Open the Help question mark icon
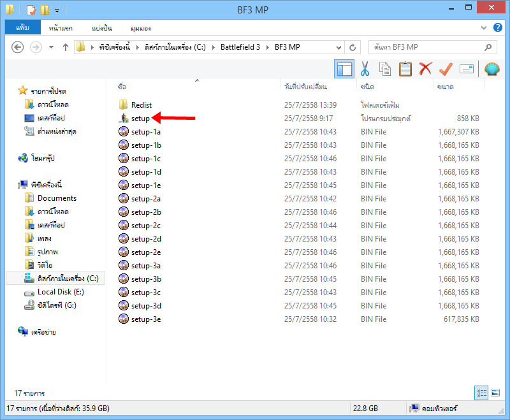 (498, 27)
